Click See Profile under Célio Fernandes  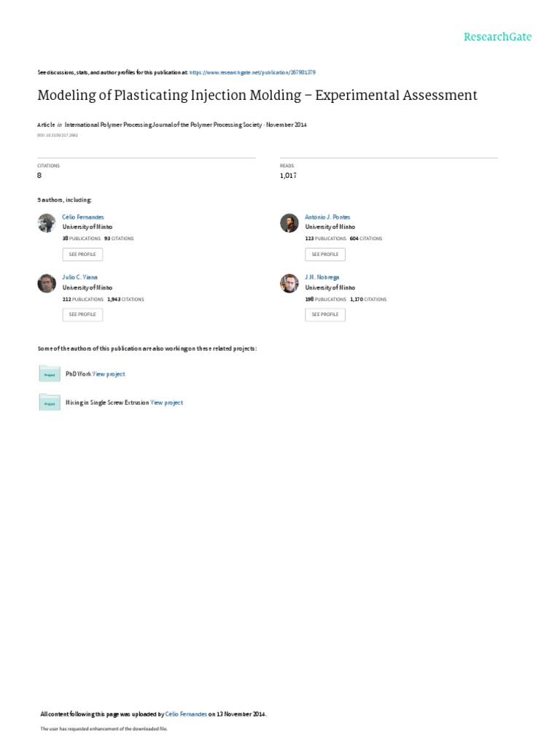tap(82, 255)
